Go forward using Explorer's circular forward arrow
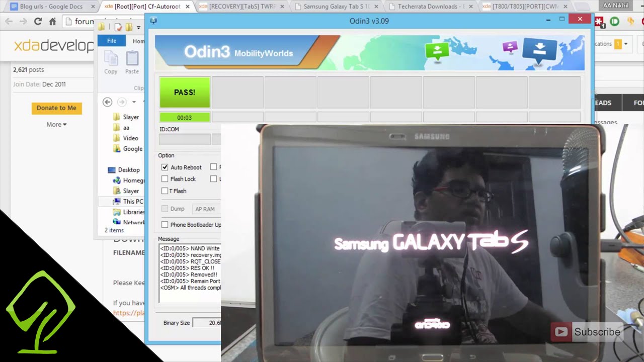This screenshot has height=362, width=644. [x=121, y=102]
